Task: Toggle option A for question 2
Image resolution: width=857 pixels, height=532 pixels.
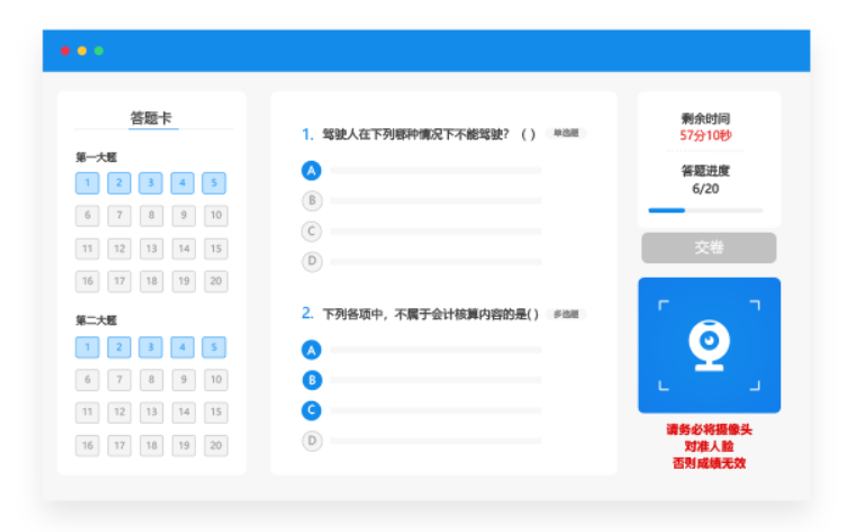Action: tap(312, 350)
